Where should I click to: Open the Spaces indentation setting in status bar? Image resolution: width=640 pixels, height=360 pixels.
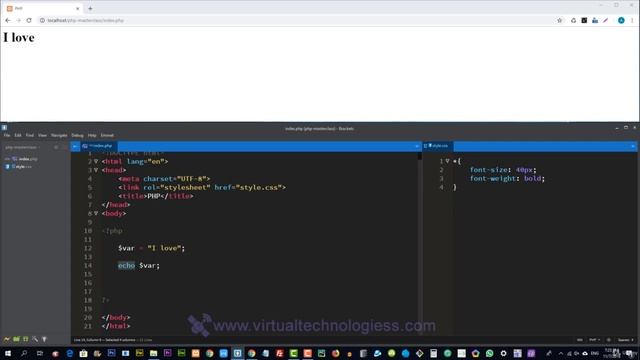pos(625,340)
